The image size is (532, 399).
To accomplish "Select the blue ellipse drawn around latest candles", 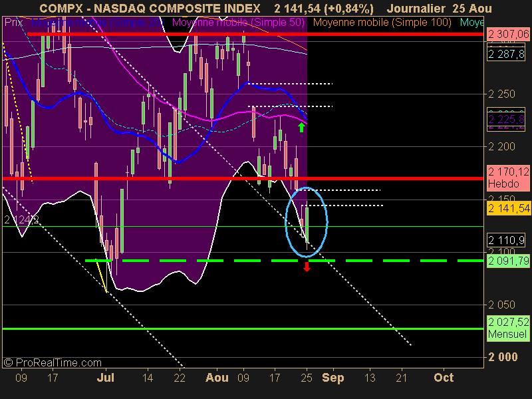I will (307, 222).
